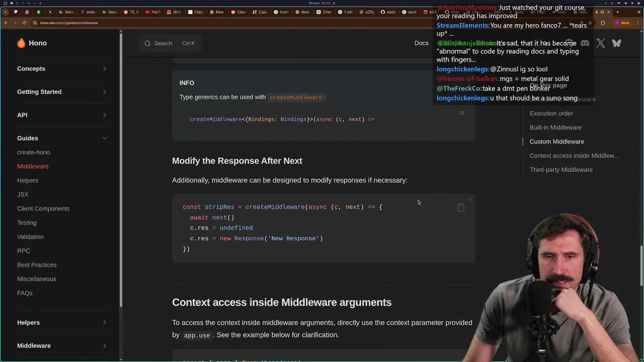The image size is (644, 362).
Task: Expand the bottom Middleware section chevron
Action: [105, 346]
